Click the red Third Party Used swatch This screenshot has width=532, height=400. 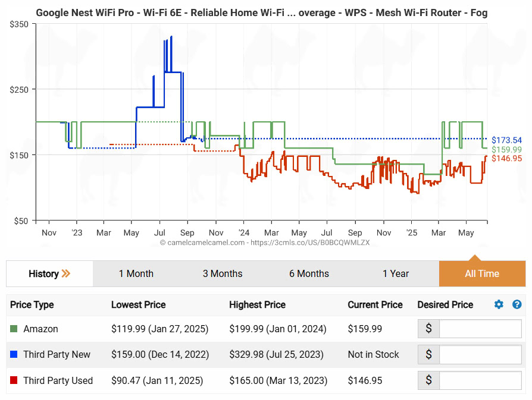click(14, 380)
